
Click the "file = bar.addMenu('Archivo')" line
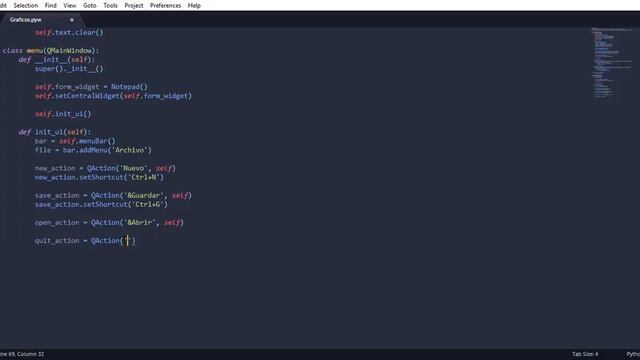(x=93, y=150)
